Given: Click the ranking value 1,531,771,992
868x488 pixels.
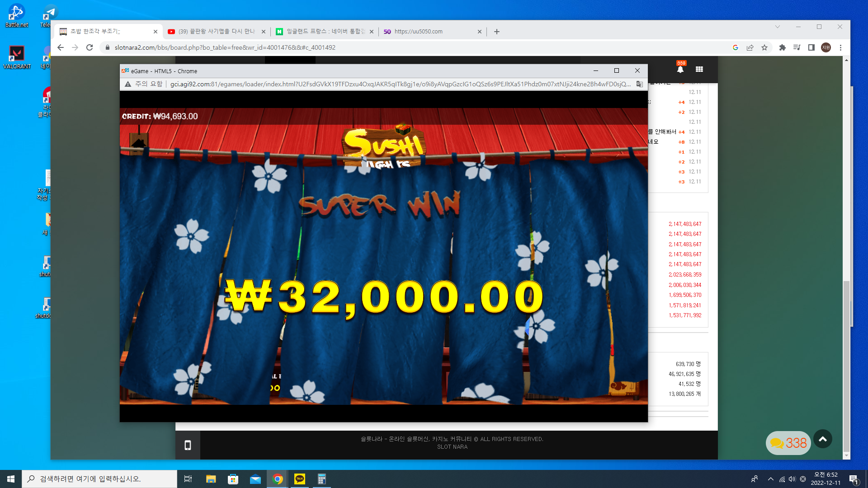Looking at the screenshot, I should pos(685,315).
